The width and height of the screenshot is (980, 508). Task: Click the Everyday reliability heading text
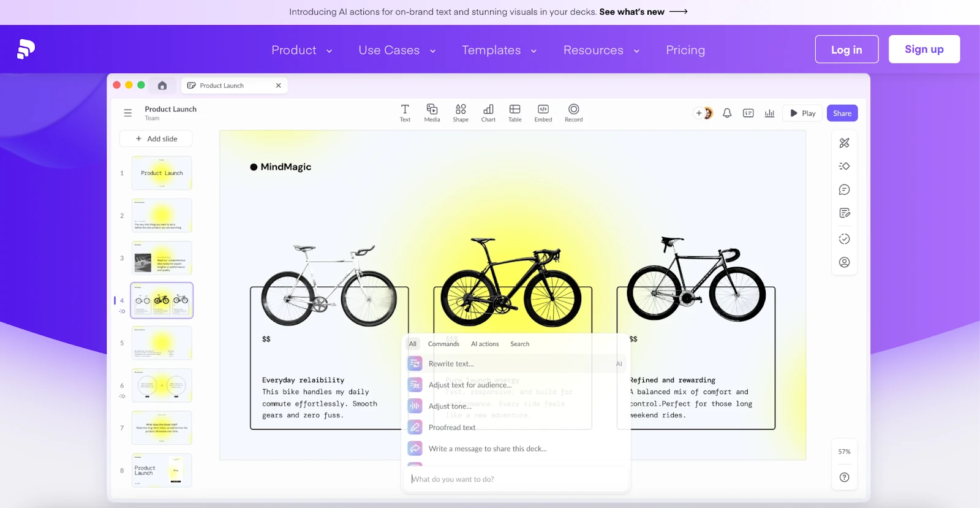pos(303,380)
